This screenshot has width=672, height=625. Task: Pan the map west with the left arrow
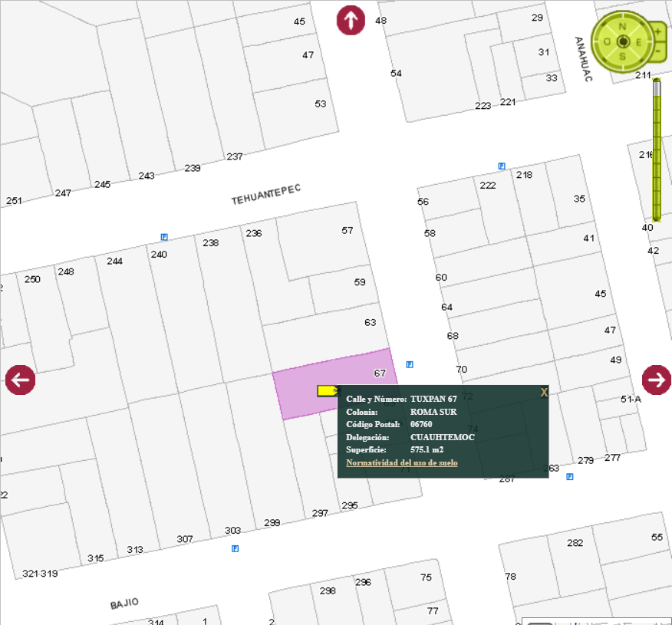[x=20, y=380]
